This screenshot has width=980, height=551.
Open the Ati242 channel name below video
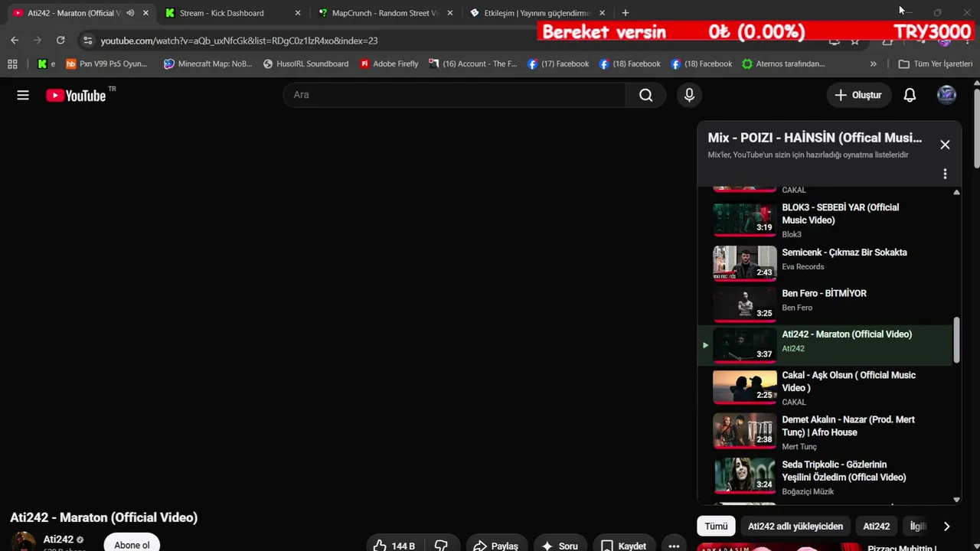coord(58,540)
